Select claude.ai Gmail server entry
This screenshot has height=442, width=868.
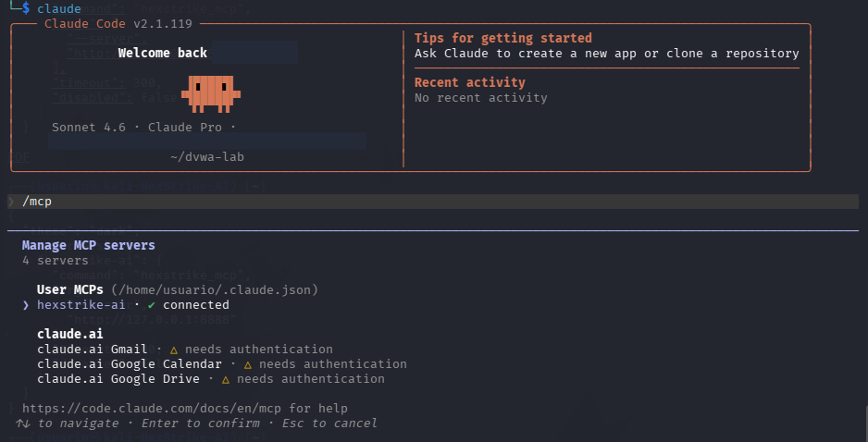(x=92, y=350)
